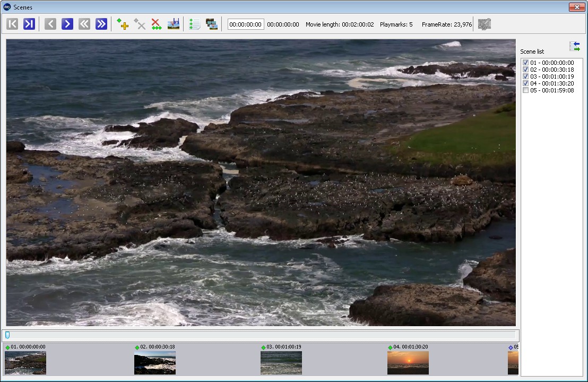Open the scene list import/export tool
This screenshot has width=588, height=382.
pyautogui.click(x=575, y=46)
